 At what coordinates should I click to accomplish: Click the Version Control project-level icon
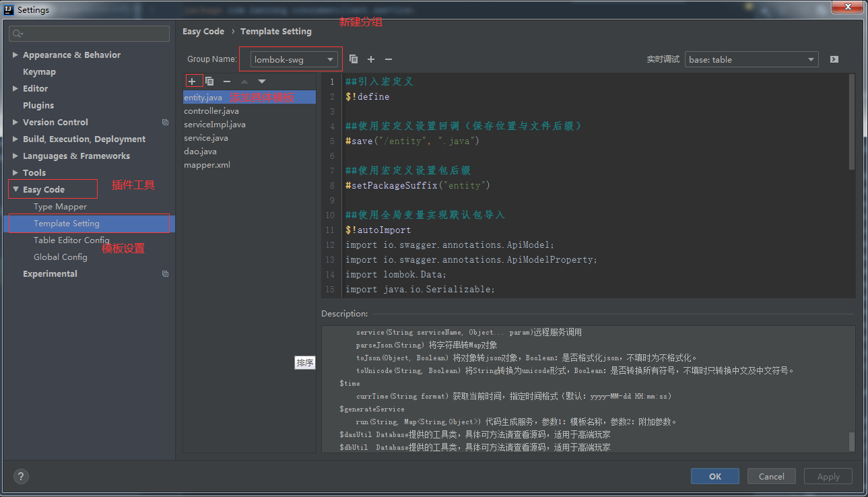click(x=166, y=123)
